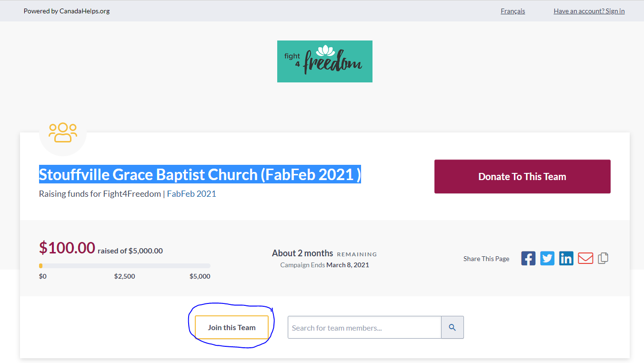Click Campaign Ends March 8, 2021 text
The image size is (644, 363).
[x=324, y=265]
